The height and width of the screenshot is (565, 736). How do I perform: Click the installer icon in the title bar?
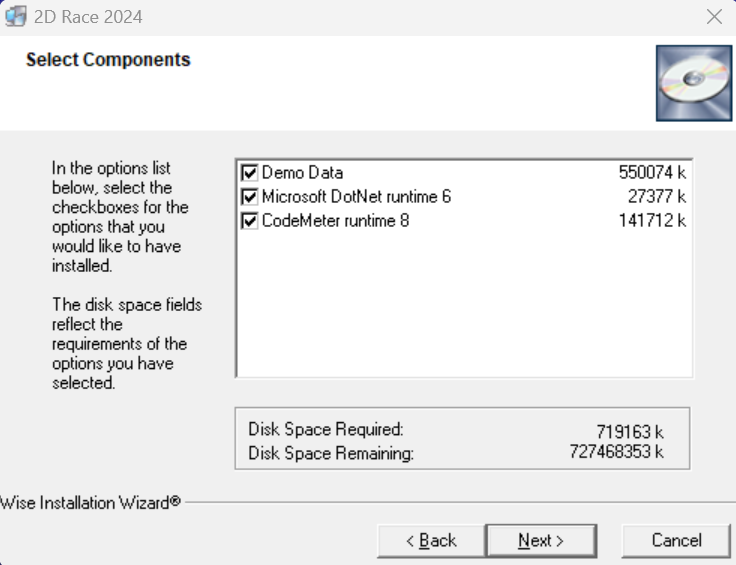pyautogui.click(x=15, y=16)
